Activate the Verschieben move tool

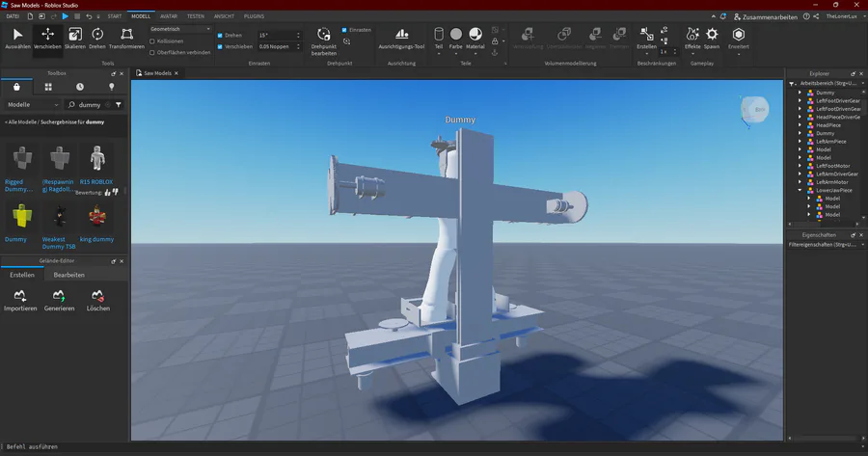tap(47, 39)
